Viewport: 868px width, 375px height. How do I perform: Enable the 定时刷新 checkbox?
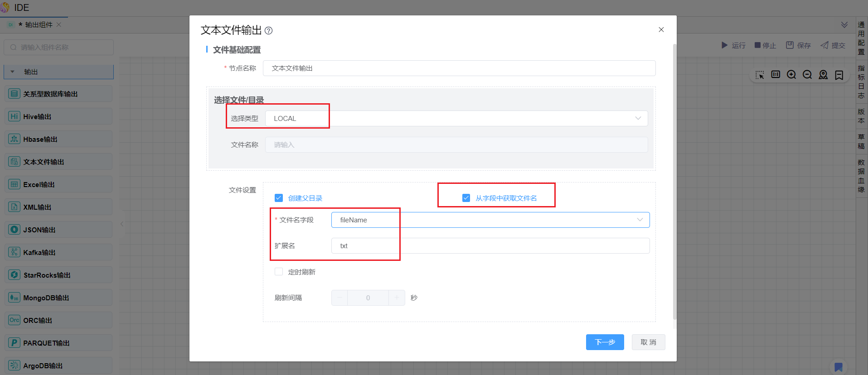point(279,272)
